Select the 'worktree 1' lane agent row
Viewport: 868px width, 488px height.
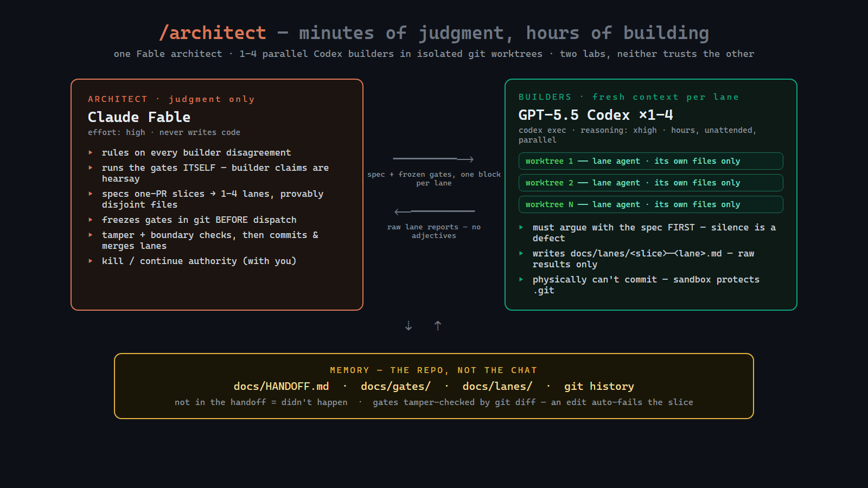(650, 161)
